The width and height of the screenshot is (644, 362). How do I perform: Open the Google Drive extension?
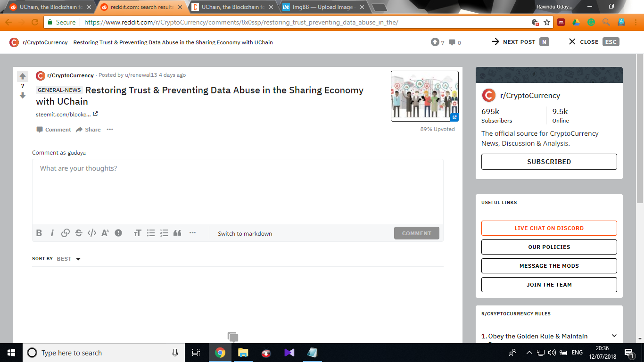coord(576,22)
